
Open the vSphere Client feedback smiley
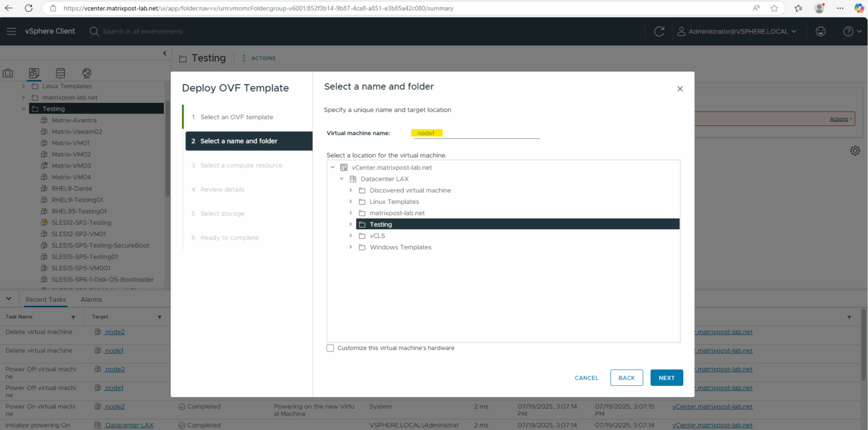pyautogui.click(x=821, y=31)
